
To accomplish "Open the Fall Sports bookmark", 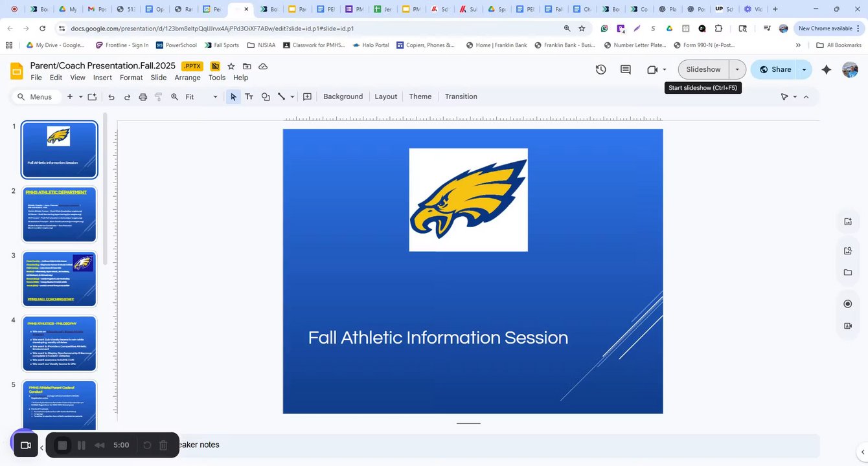I will point(222,45).
